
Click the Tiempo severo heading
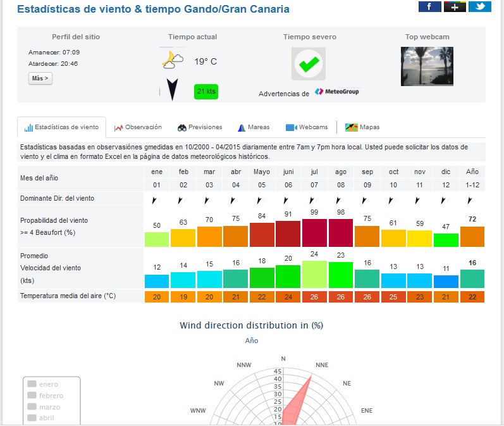[x=309, y=37]
